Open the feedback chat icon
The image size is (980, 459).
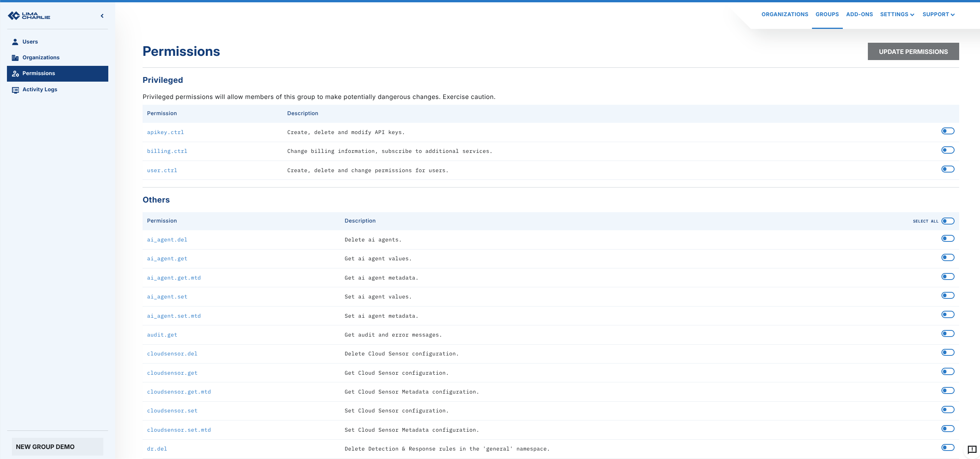pos(972,449)
